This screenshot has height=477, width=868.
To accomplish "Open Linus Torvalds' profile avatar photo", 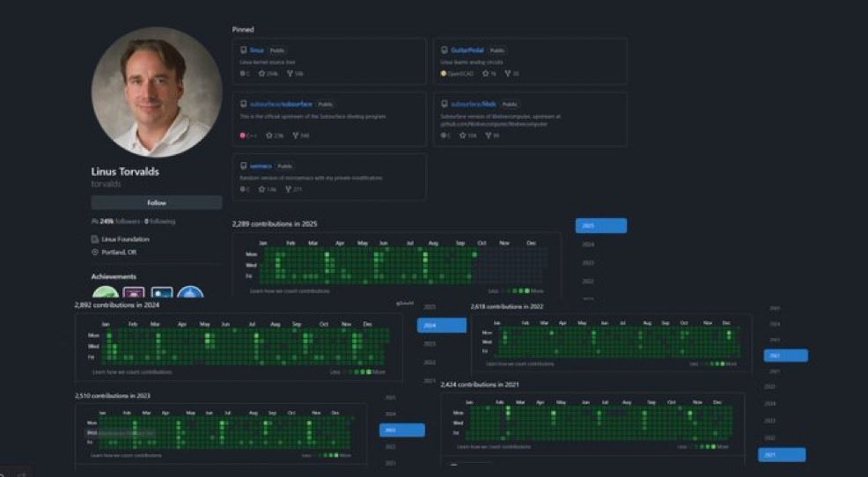I will pos(157,92).
